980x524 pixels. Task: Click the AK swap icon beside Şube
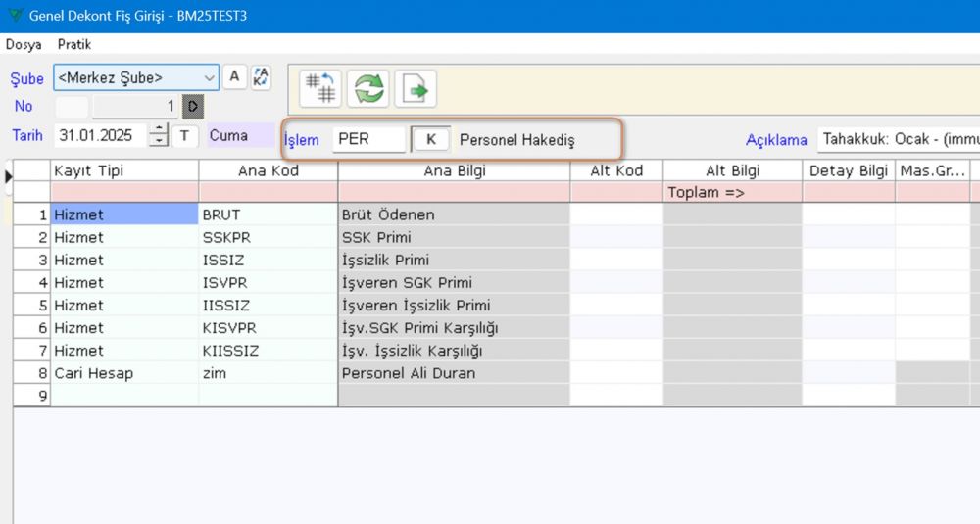point(261,77)
